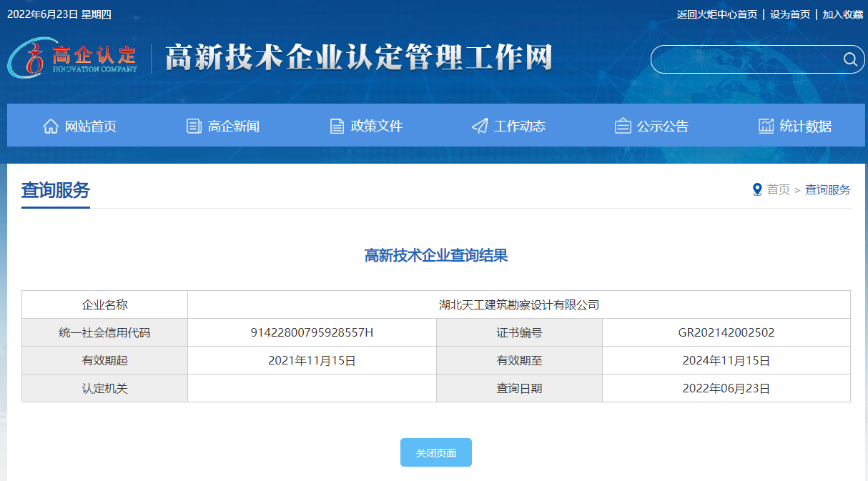Click the 高企认定 site logo
This screenshot has width=868, height=481.
pyautogui.click(x=72, y=57)
